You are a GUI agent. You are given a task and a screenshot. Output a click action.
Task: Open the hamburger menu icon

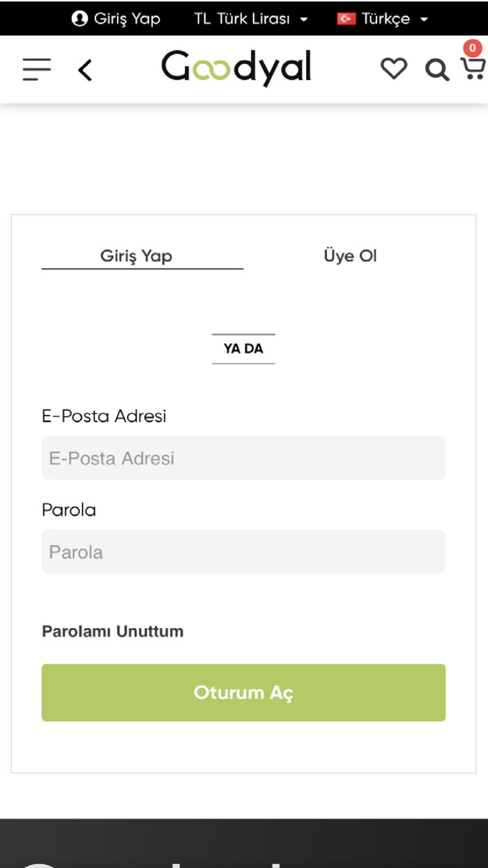pyautogui.click(x=37, y=70)
